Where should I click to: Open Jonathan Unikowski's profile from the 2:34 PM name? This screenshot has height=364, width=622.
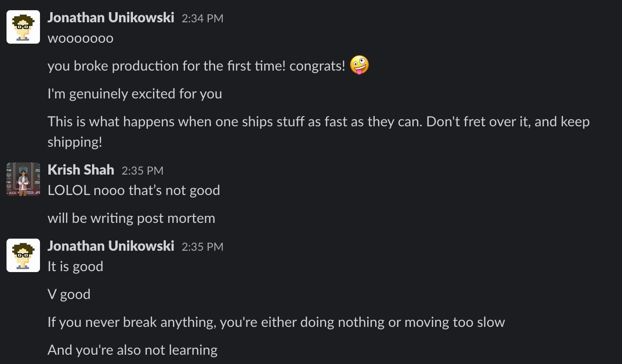pos(111,18)
